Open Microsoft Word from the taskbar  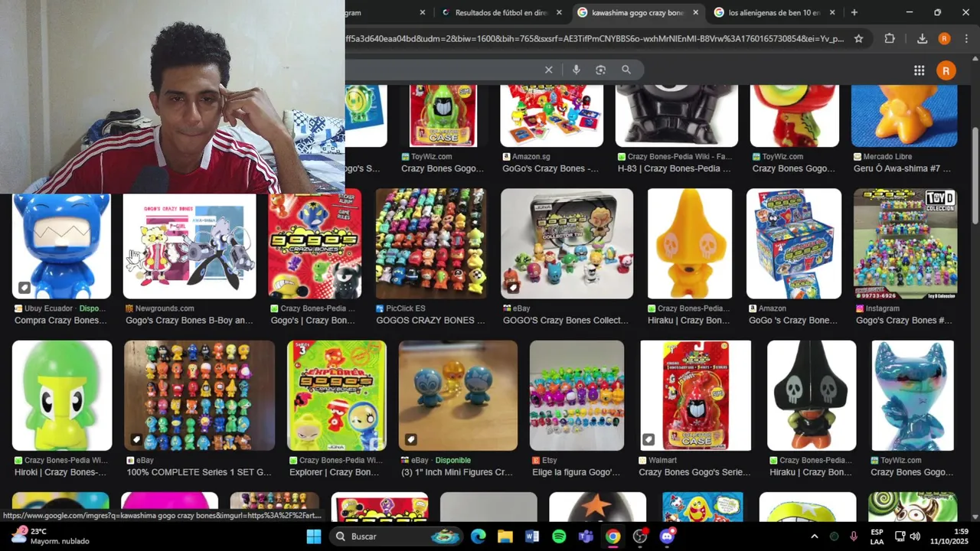532,536
